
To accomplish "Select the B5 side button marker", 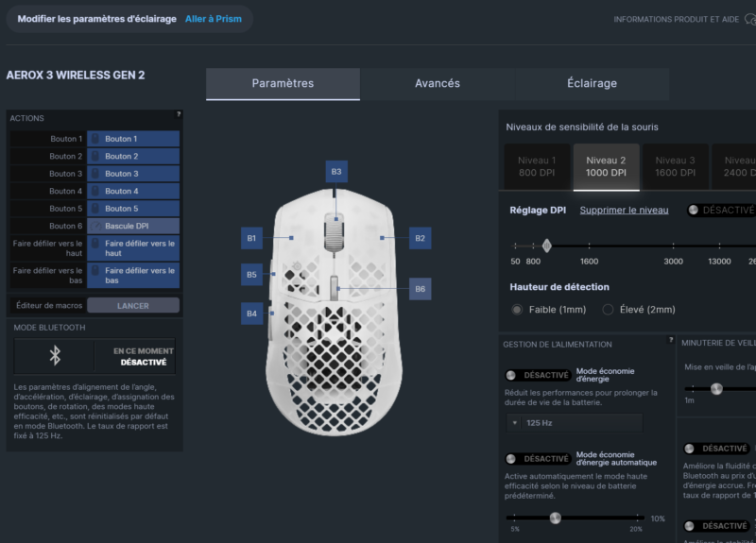I will pyautogui.click(x=251, y=275).
